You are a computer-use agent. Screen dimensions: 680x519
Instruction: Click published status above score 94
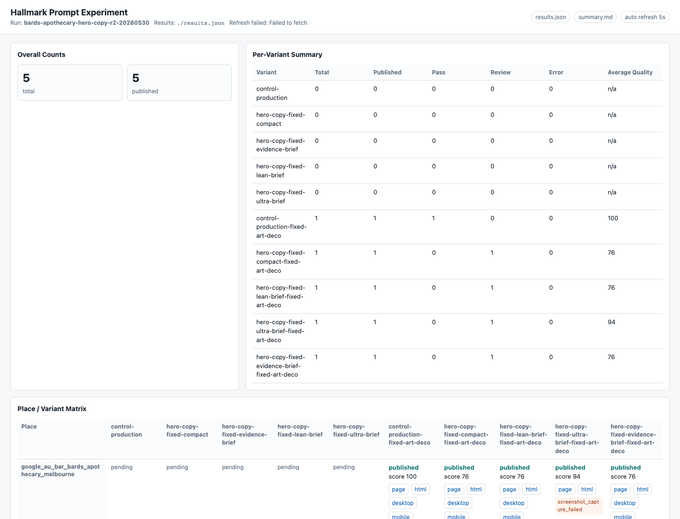click(x=570, y=467)
